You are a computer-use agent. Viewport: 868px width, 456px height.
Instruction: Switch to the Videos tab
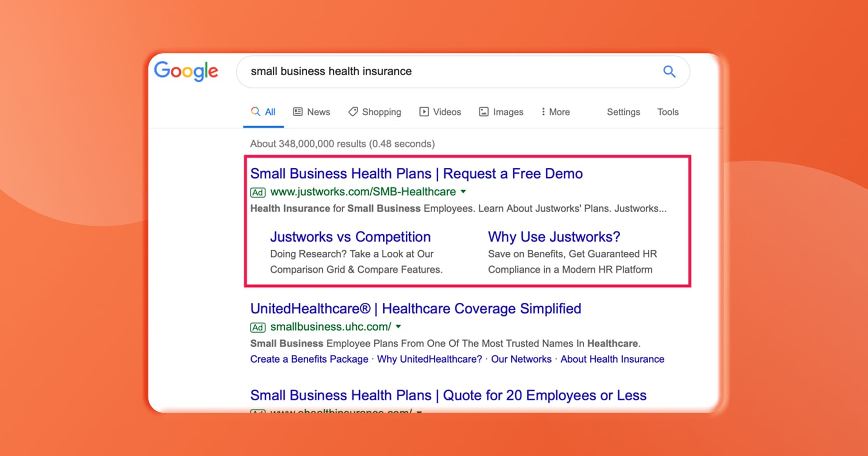[x=440, y=112]
